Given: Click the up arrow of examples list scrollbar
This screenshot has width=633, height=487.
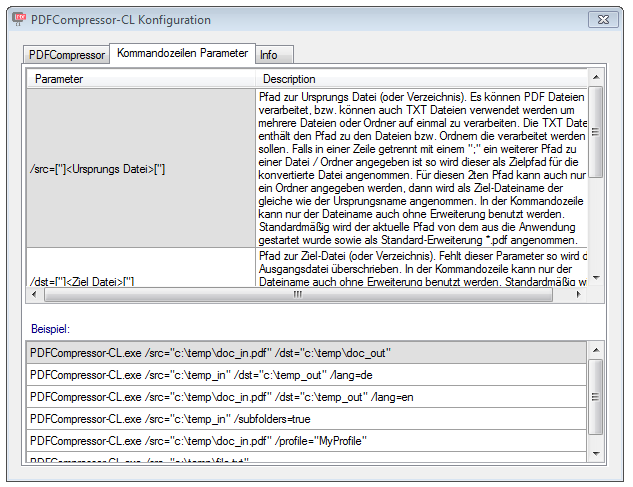Looking at the screenshot, I should 595,350.
